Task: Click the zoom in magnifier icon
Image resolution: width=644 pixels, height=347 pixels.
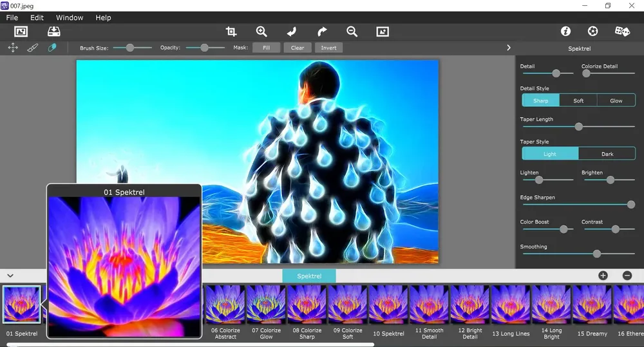Action: 261,32
